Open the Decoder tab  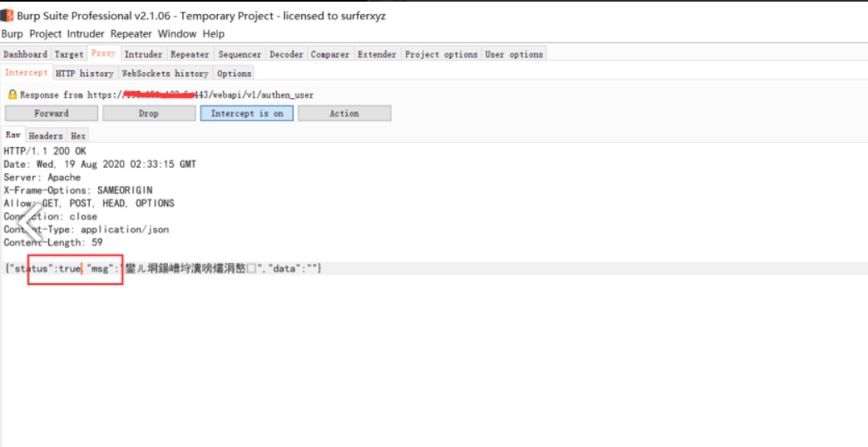point(286,54)
